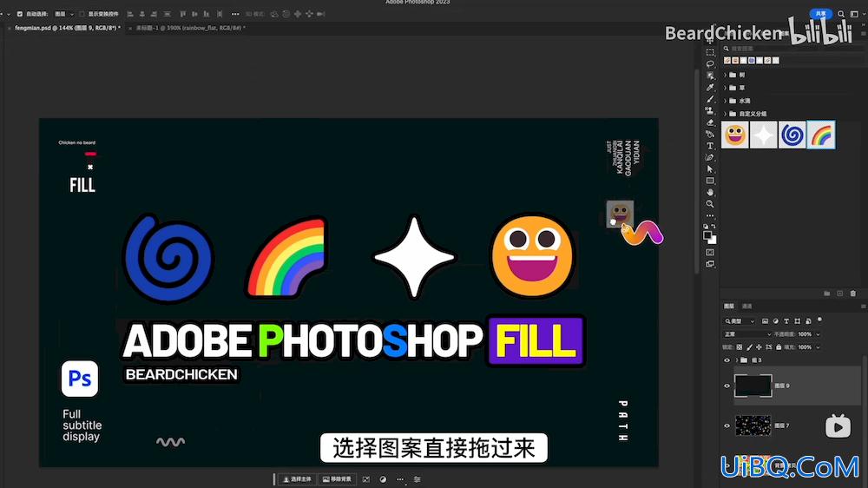Click the Share button at top right
This screenshot has height=488, width=868.
click(820, 14)
